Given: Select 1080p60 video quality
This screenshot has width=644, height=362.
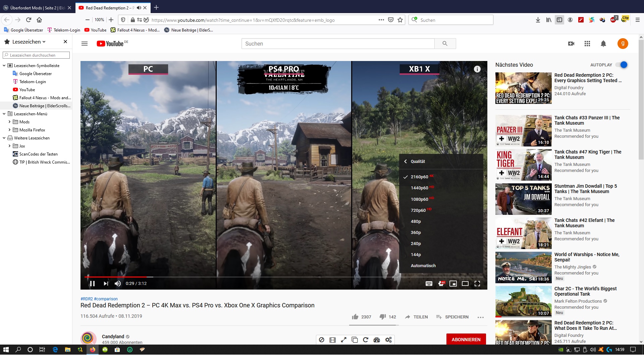Looking at the screenshot, I should (419, 199).
